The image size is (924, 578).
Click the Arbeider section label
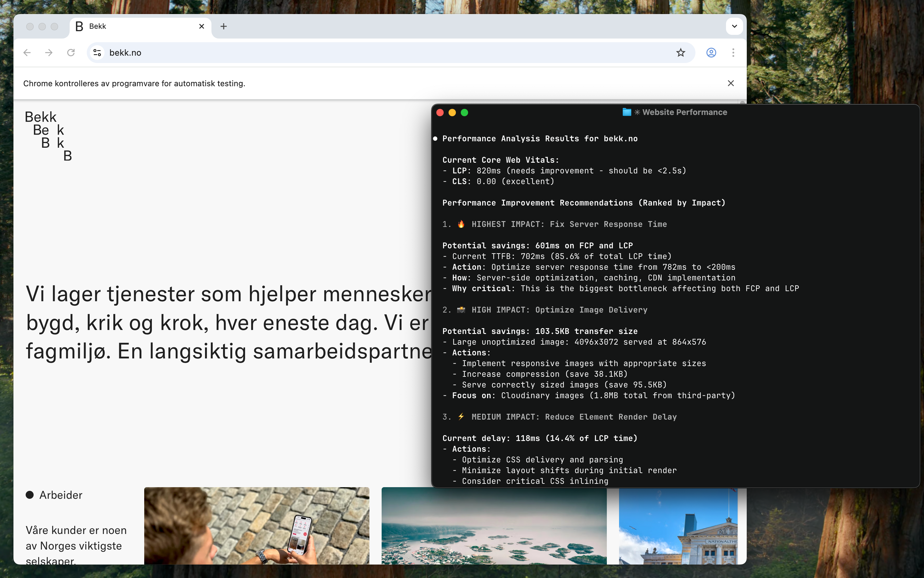tap(61, 495)
